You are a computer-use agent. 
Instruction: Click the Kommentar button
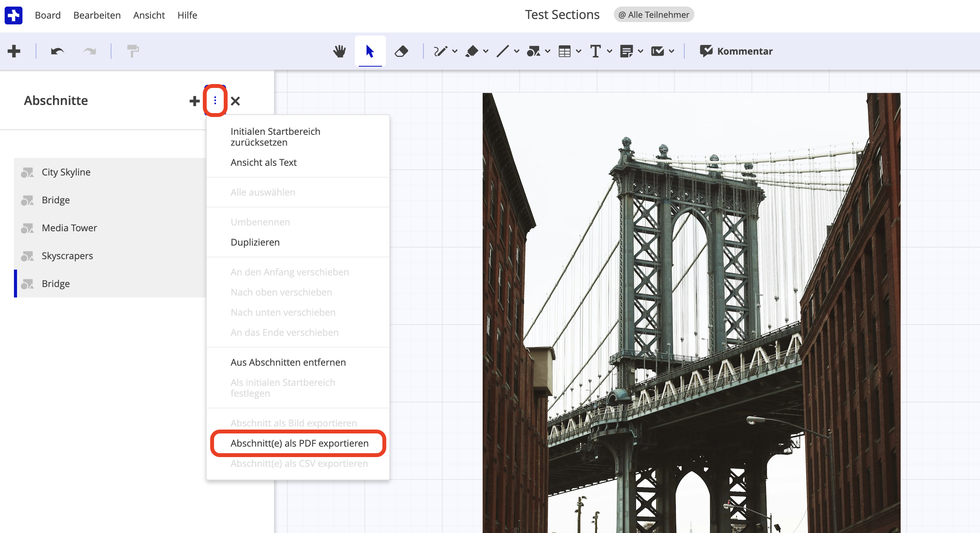click(x=736, y=51)
